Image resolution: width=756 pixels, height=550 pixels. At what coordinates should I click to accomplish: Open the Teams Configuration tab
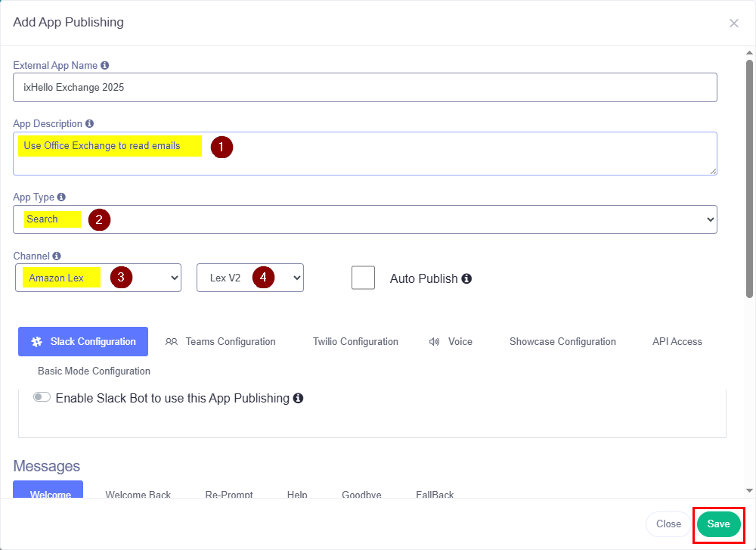click(220, 342)
